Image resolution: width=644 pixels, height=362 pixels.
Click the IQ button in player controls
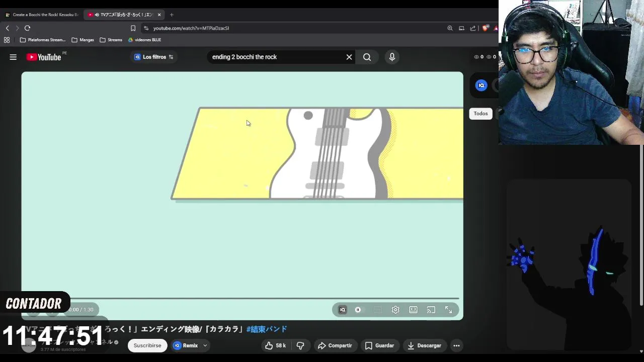[343, 310]
